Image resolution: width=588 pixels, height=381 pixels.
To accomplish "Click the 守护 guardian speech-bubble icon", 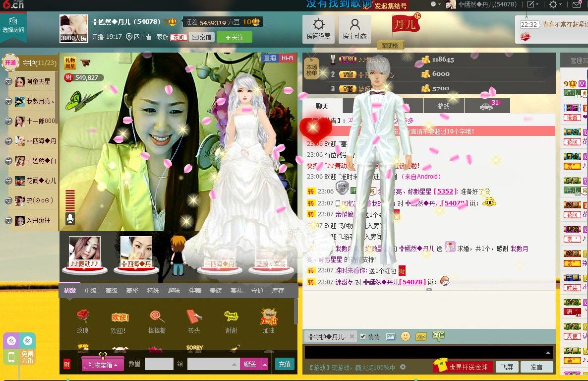I will tap(438, 335).
